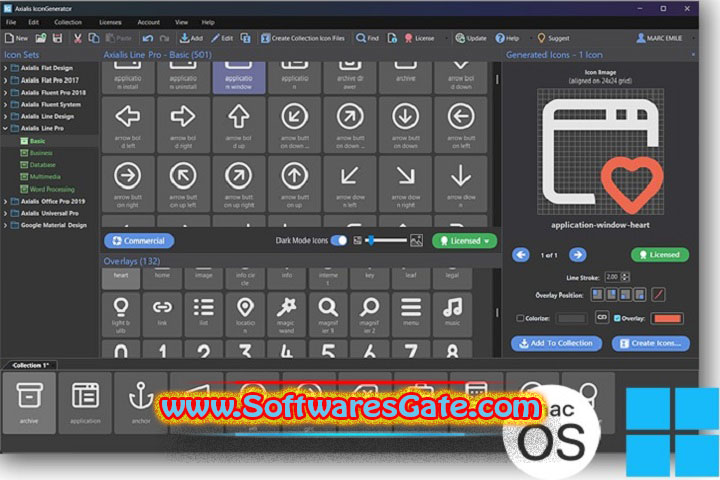Viewport: 720px width, 480px height.
Task: Click the Update toolbar button
Action: tap(471, 38)
